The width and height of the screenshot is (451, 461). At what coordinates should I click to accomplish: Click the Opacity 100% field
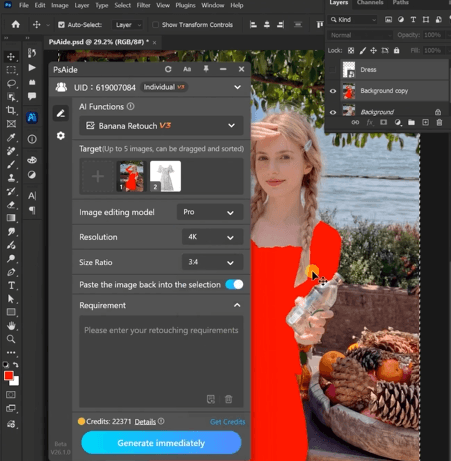pyautogui.click(x=433, y=35)
